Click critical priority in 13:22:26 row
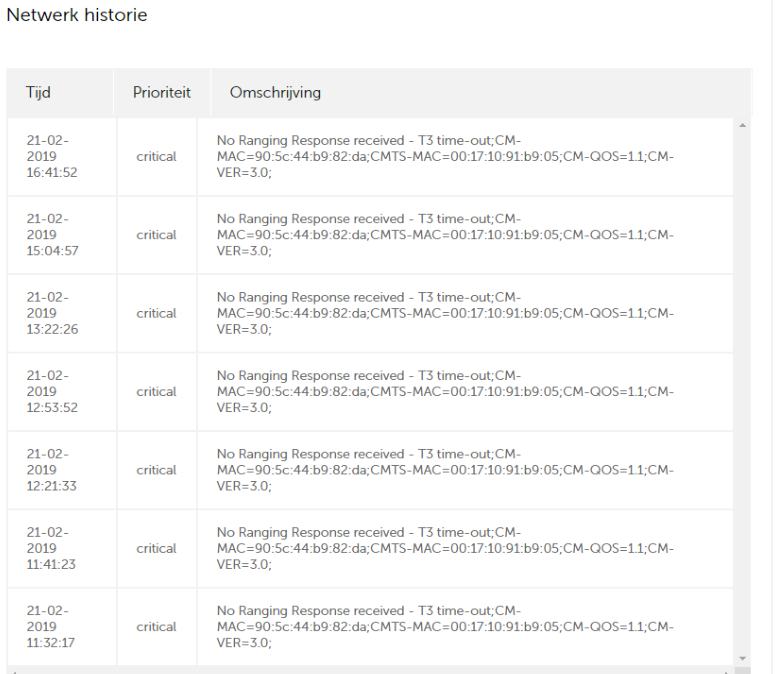779x674 pixels. [156, 313]
